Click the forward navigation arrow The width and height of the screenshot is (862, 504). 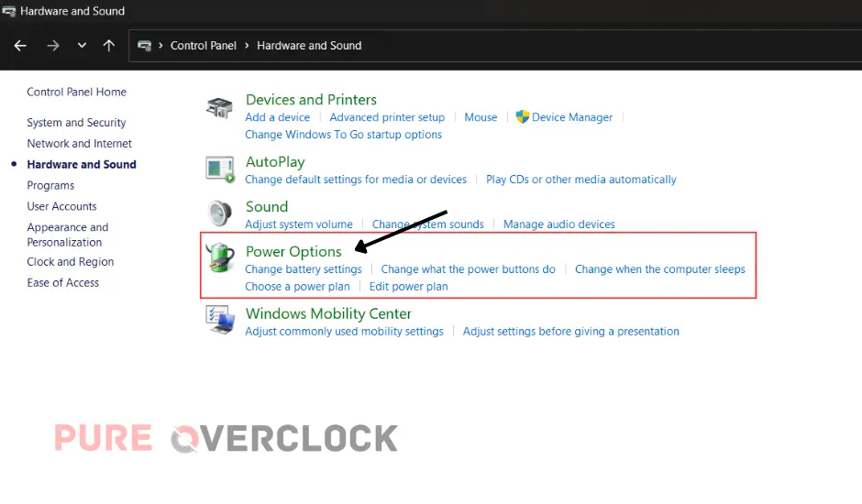52,46
